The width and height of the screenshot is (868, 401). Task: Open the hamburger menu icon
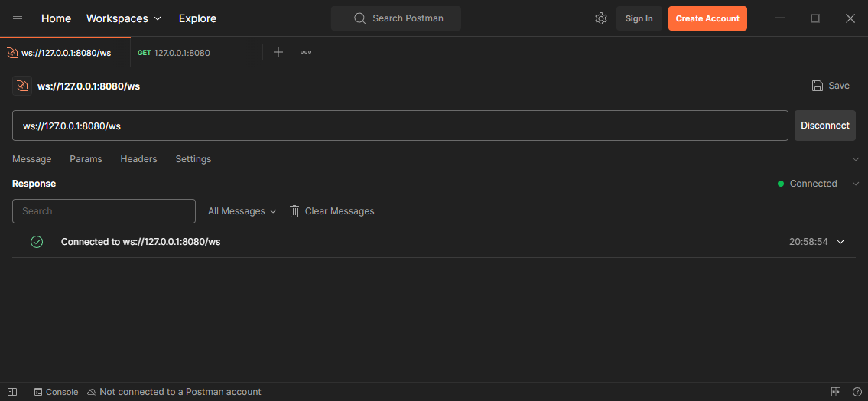[x=18, y=18]
